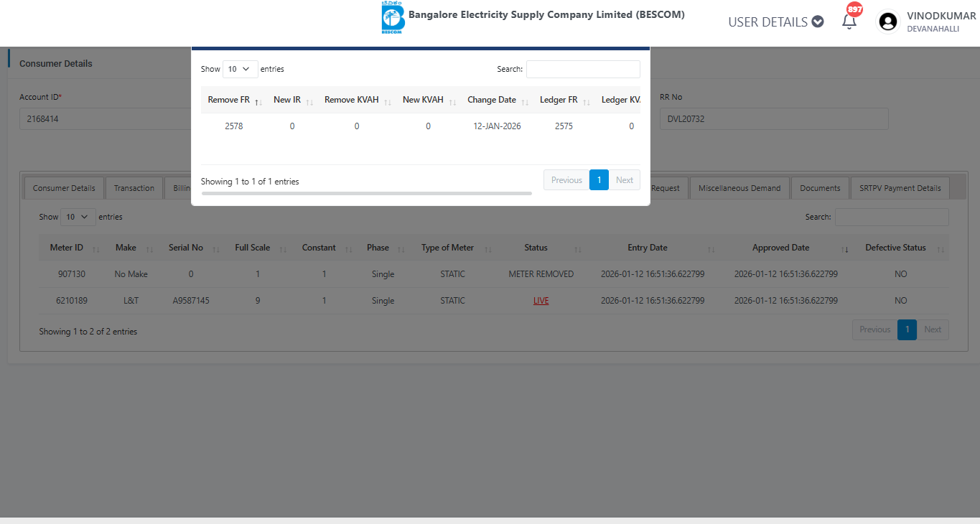This screenshot has height=524, width=980.
Task: Click the notification bell icon
Action: point(849,22)
